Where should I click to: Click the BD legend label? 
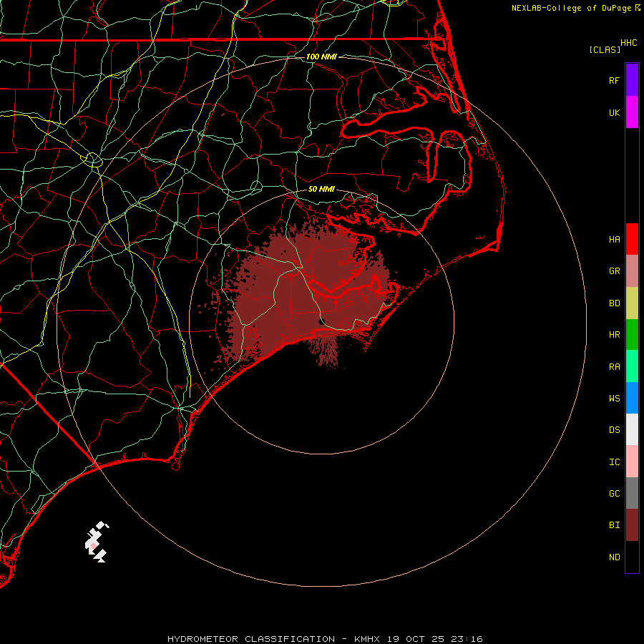(x=615, y=303)
